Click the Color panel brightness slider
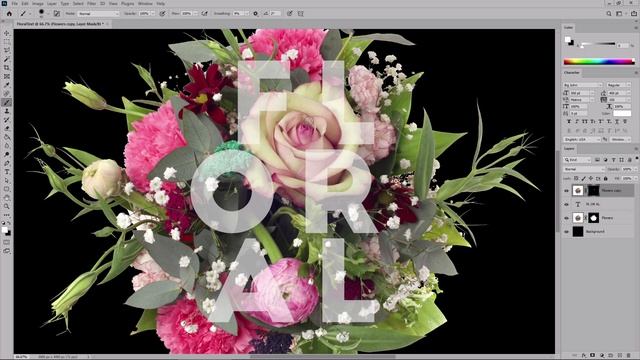The height and width of the screenshot is (360, 640). point(598,44)
